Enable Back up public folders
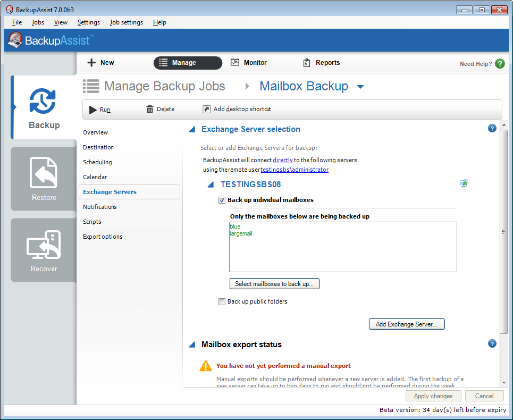This screenshot has width=513, height=420. click(222, 301)
